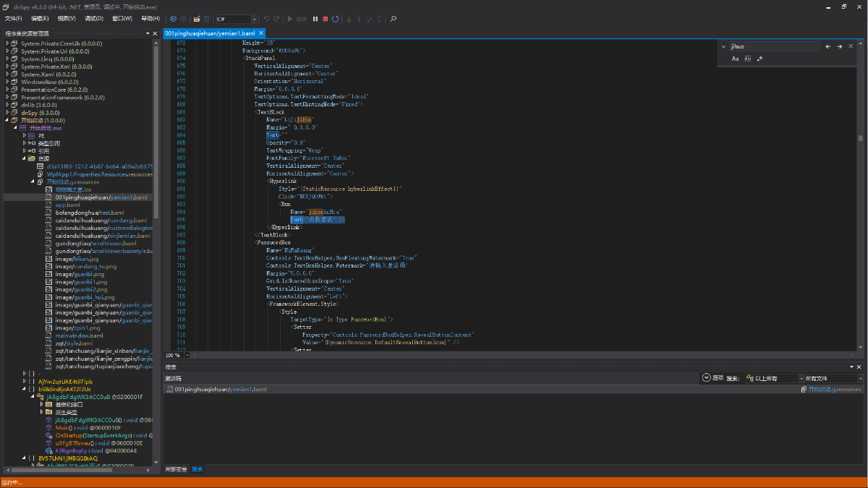Open the 调试(D) menu
868x488 pixels.
coord(94,19)
